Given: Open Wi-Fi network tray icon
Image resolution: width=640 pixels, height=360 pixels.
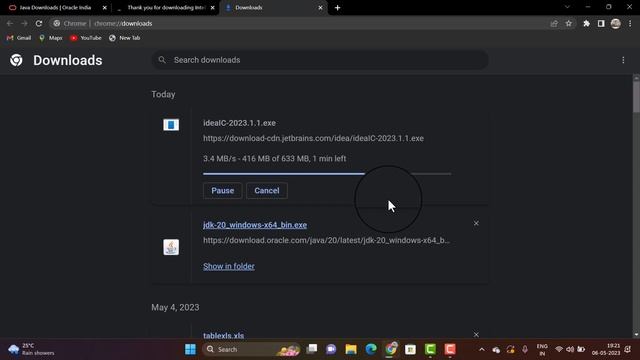Looking at the screenshot, I should coord(559,350).
